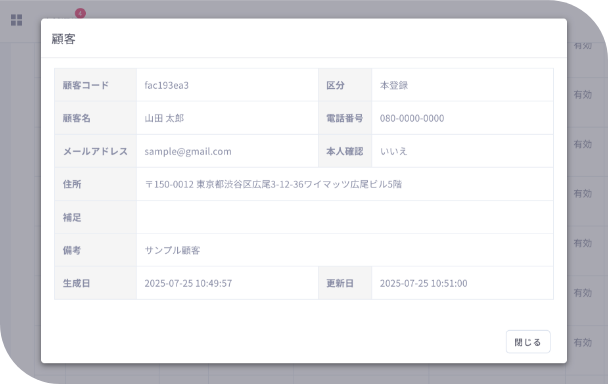The height and width of the screenshot is (384, 608).
Task: Select the 本登録 value
Action: [x=394, y=85]
